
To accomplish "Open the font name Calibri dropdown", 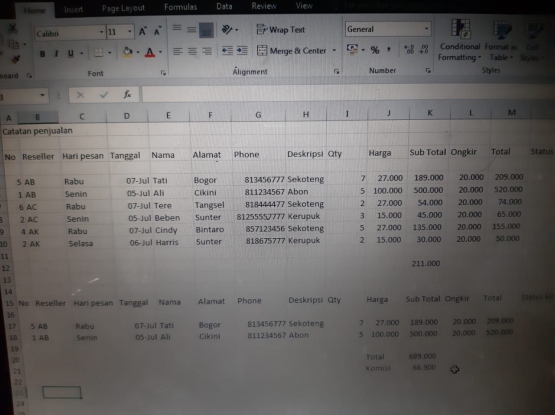I will tap(101, 33).
